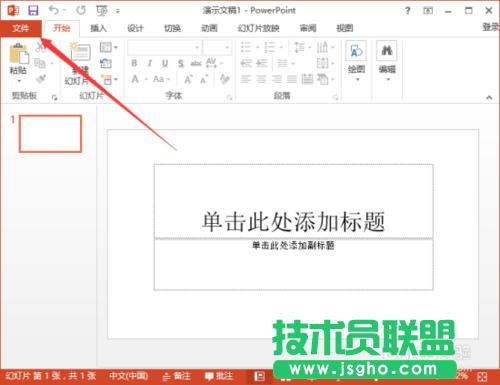Open the Section dropdown in slides group
The height and width of the screenshot is (385, 500).
109,79
